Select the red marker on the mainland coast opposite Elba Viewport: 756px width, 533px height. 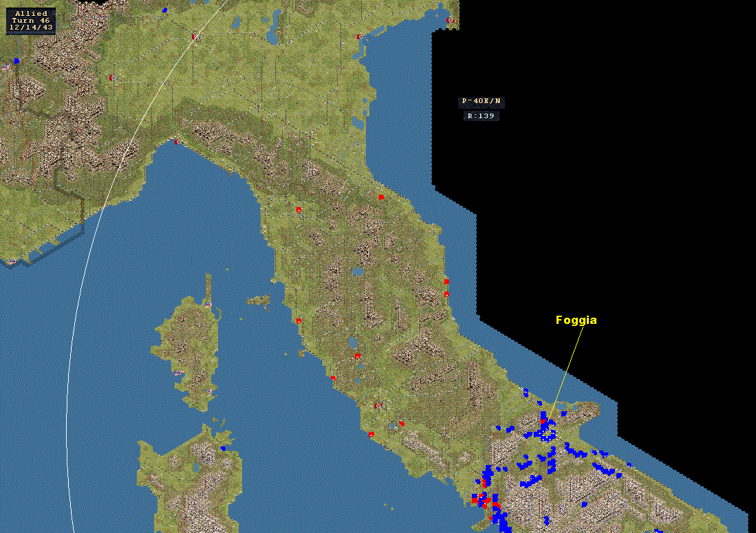(x=299, y=321)
